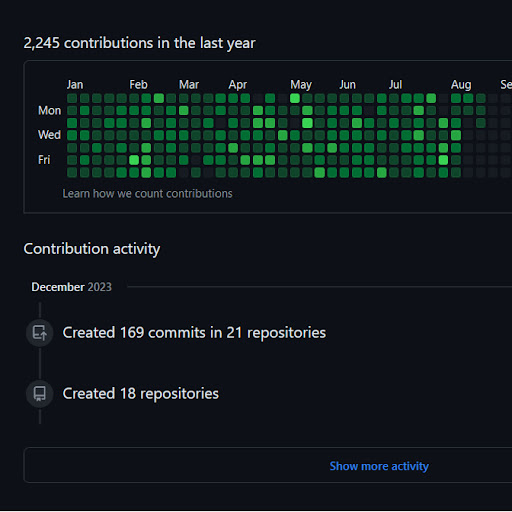Click the Jan month label
The image size is (512, 512).
75,85
